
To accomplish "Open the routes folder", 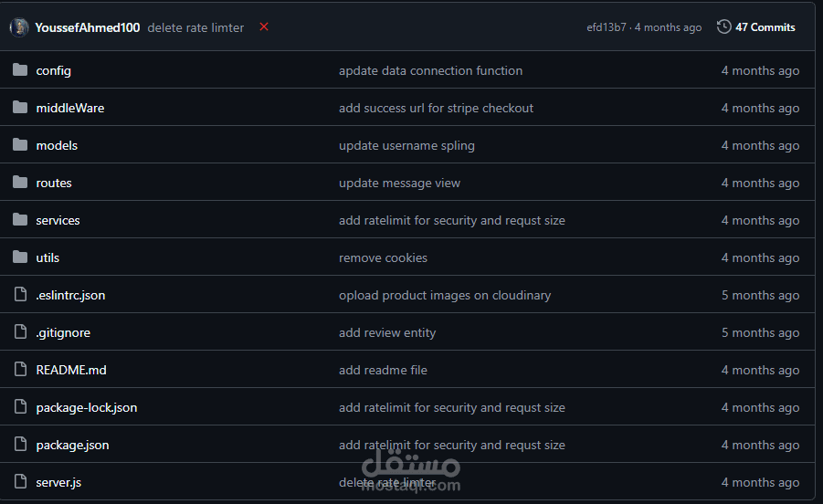I will (54, 183).
